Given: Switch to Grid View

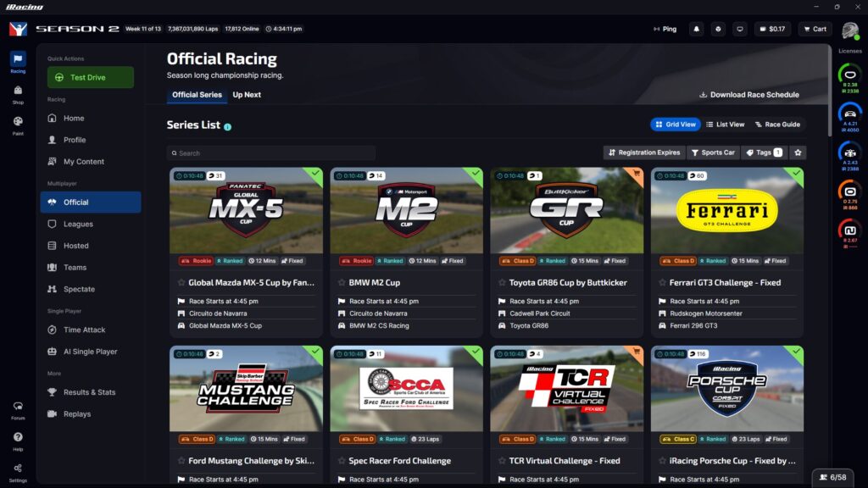Looking at the screenshot, I should pos(676,125).
